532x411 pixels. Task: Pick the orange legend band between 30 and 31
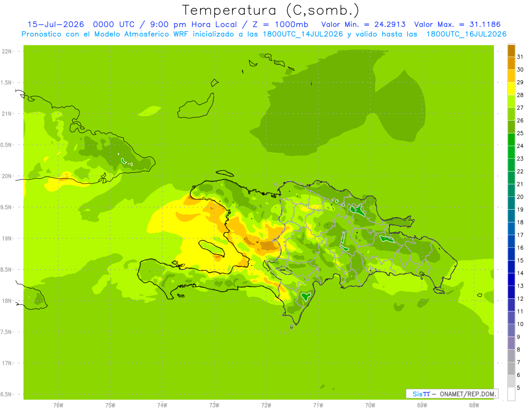[511, 63]
